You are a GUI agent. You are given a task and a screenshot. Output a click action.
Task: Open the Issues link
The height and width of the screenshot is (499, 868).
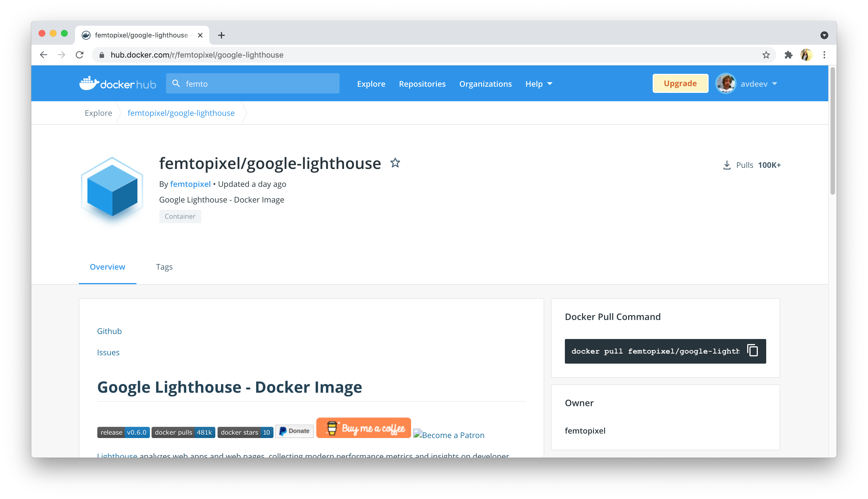[108, 352]
